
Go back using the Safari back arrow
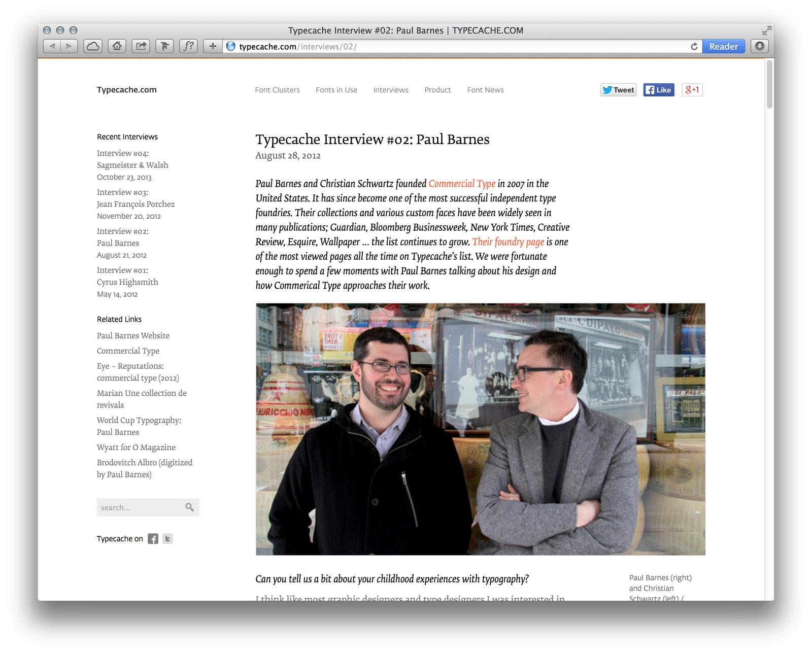[x=52, y=46]
